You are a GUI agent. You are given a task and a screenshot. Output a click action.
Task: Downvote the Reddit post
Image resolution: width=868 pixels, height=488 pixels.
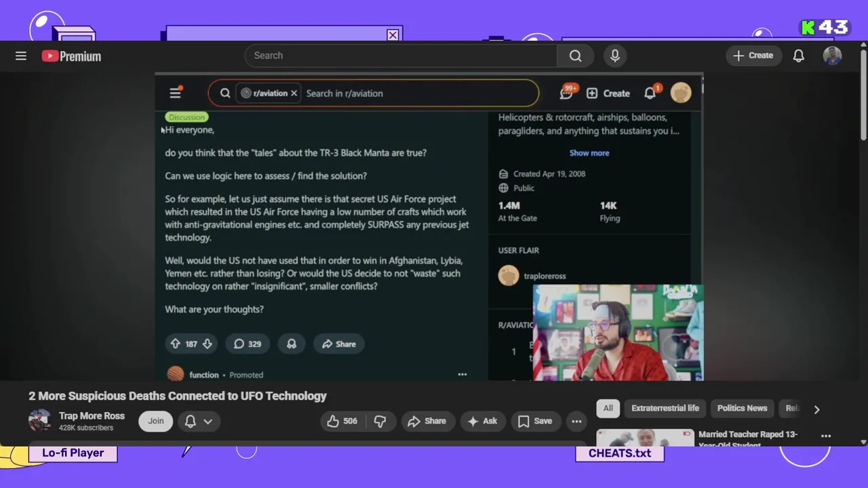click(x=208, y=344)
